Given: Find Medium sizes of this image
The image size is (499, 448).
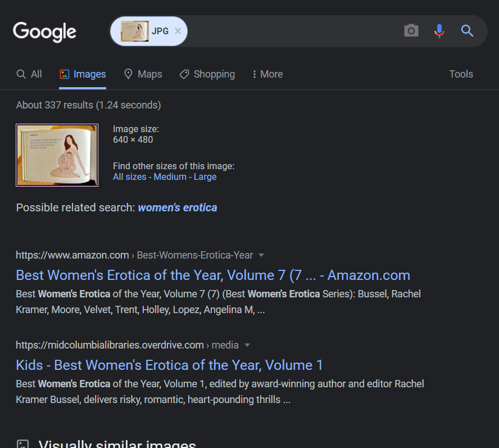Looking at the screenshot, I should pyautogui.click(x=170, y=177).
